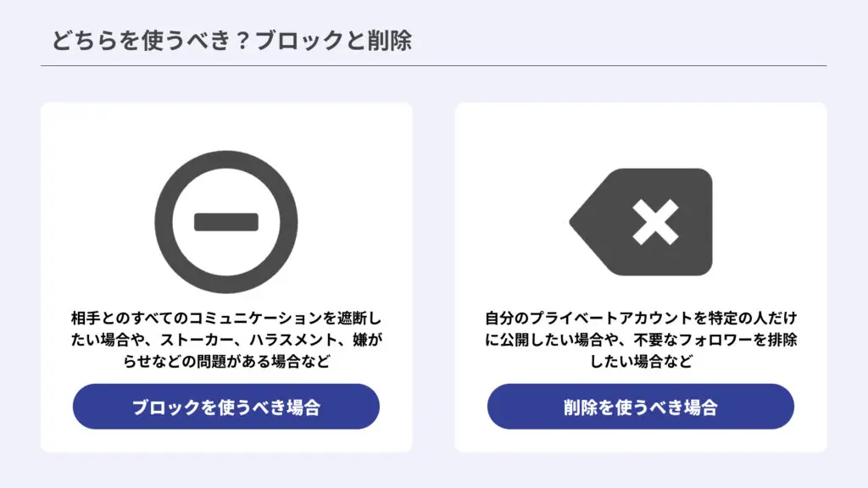Click text line らせなどの問題がある場合など
This screenshot has height=488, width=868.
click(x=225, y=361)
